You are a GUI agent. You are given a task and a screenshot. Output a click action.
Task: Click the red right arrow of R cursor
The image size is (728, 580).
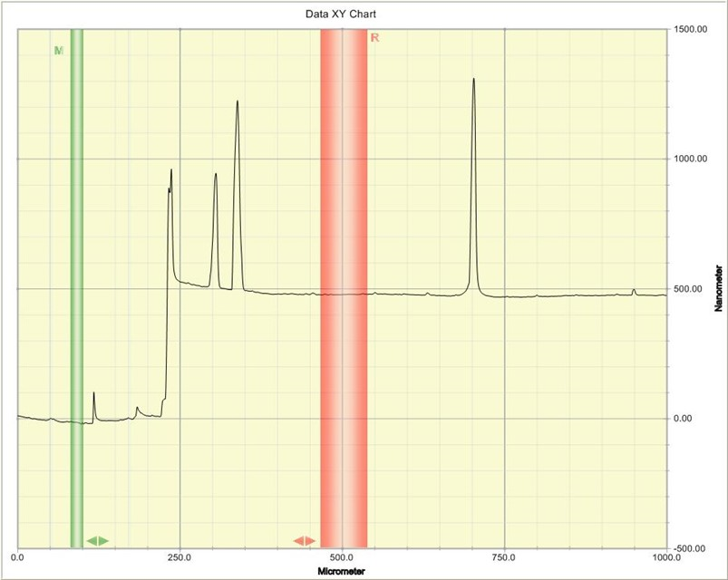[x=310, y=540]
